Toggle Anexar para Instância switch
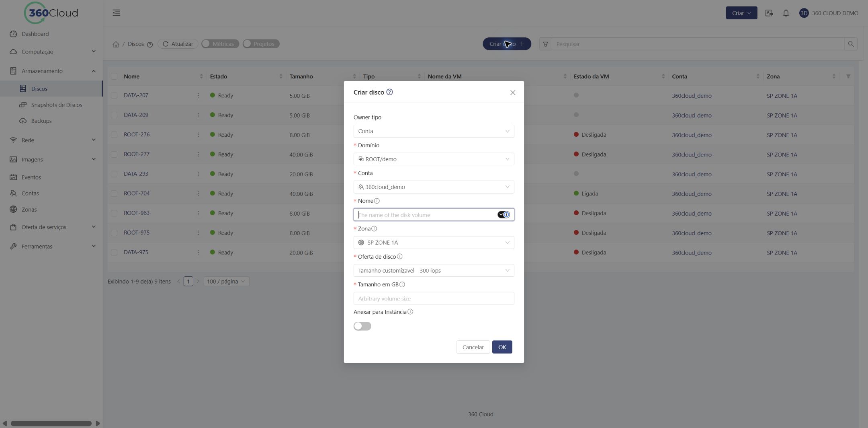Screen dimensions: 868x428 pos(362,326)
